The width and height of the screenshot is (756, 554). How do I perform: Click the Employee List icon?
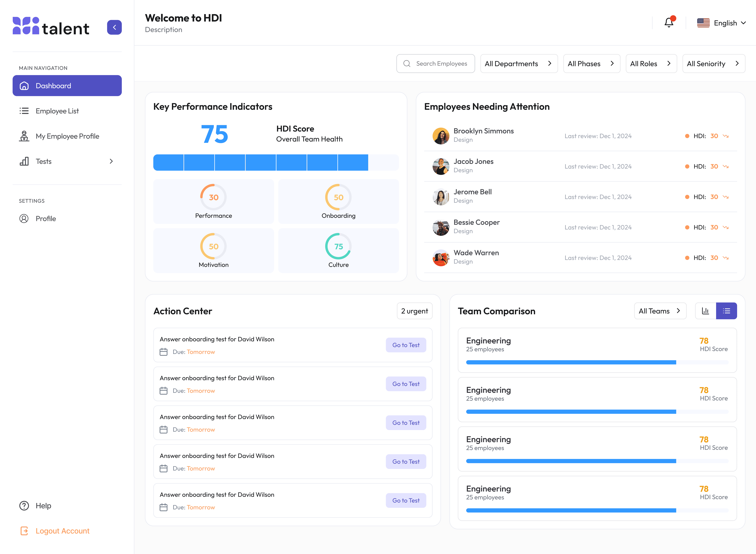(x=24, y=111)
